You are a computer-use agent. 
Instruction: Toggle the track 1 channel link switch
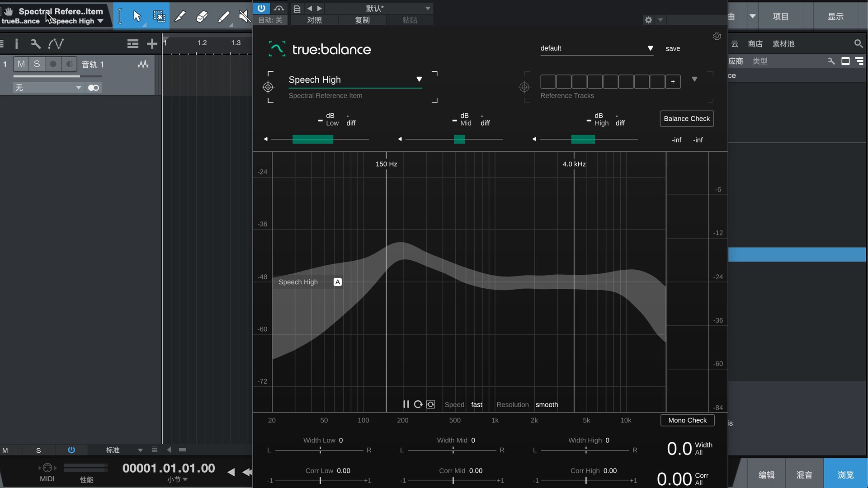(x=94, y=88)
